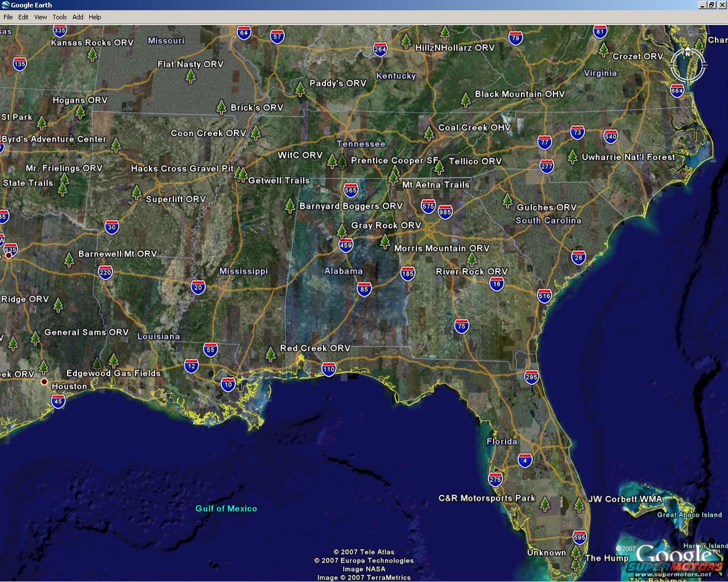
Task: Click the C&R Motorsports Park tree icon
Action: (x=545, y=503)
